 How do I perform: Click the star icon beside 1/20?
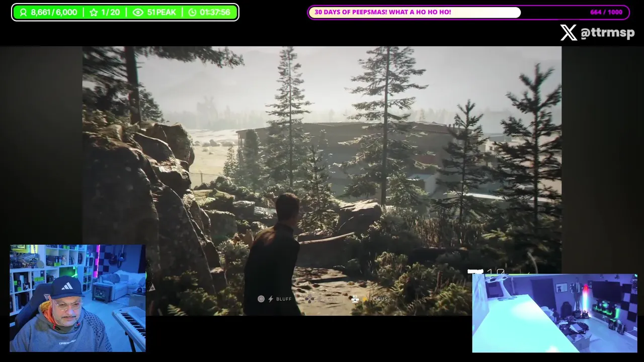tap(94, 13)
